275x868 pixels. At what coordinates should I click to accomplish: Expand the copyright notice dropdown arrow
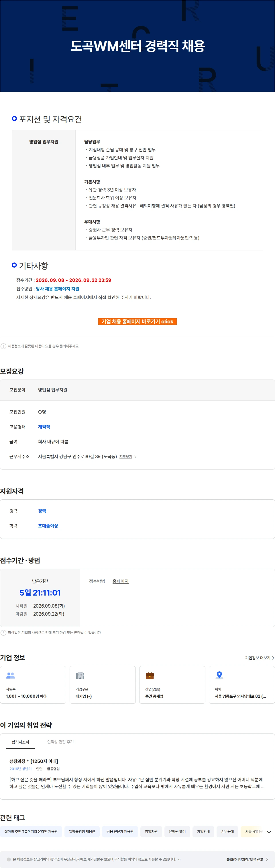(179, 859)
